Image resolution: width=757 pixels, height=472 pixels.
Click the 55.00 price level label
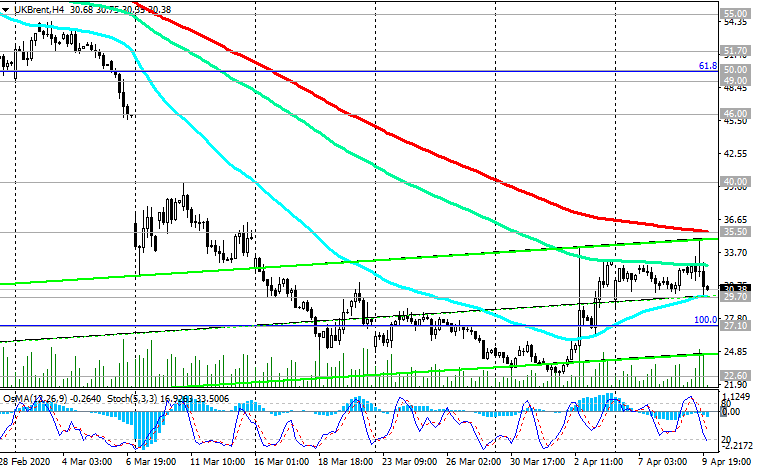(x=735, y=14)
